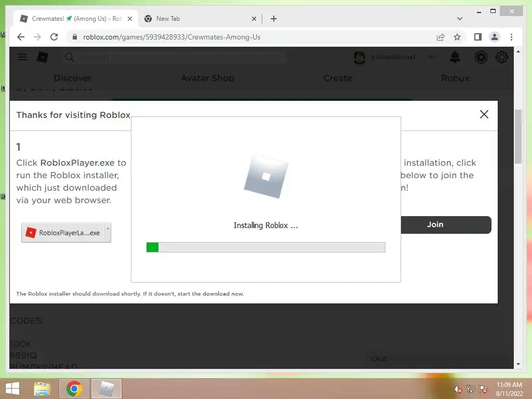Switch to the Crewmates (Among Us) tab
532x399 pixels.
pos(76,19)
